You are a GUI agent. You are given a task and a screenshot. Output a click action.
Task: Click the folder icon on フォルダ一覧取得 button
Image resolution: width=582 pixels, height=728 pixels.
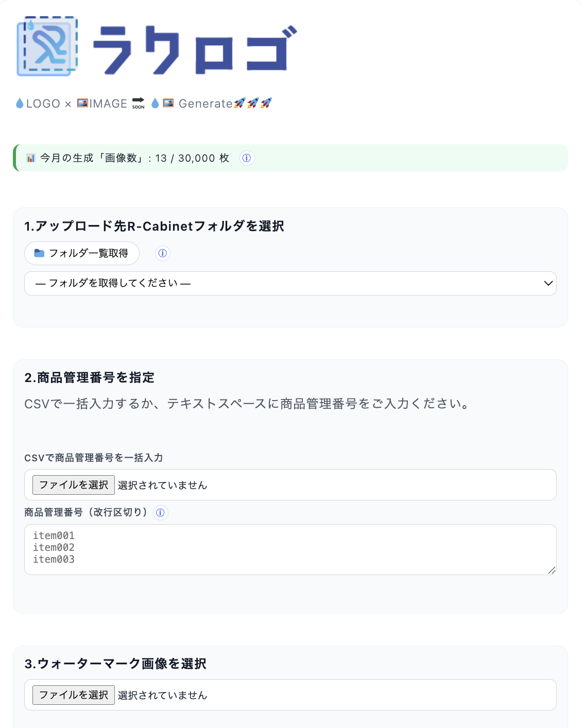pos(40,253)
